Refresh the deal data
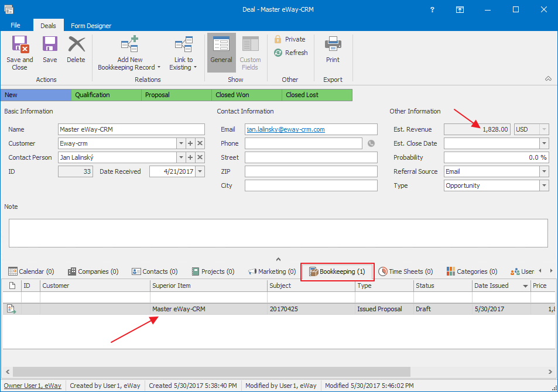The width and height of the screenshot is (558, 392). [291, 53]
